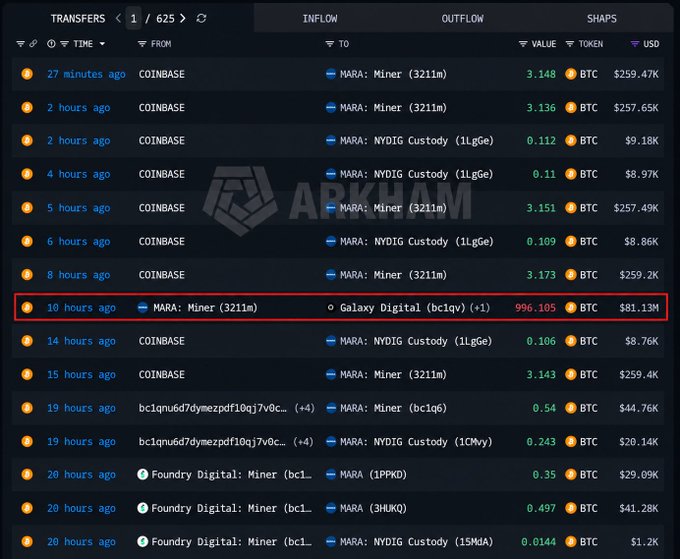Open MARA: NYDIG Custody (15MdA) recipient
680x559 pixels.
pyautogui.click(x=417, y=542)
